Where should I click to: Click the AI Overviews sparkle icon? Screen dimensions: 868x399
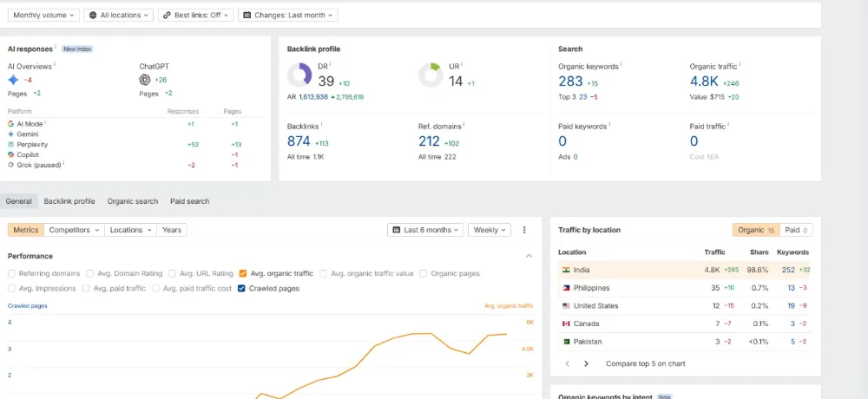point(13,80)
